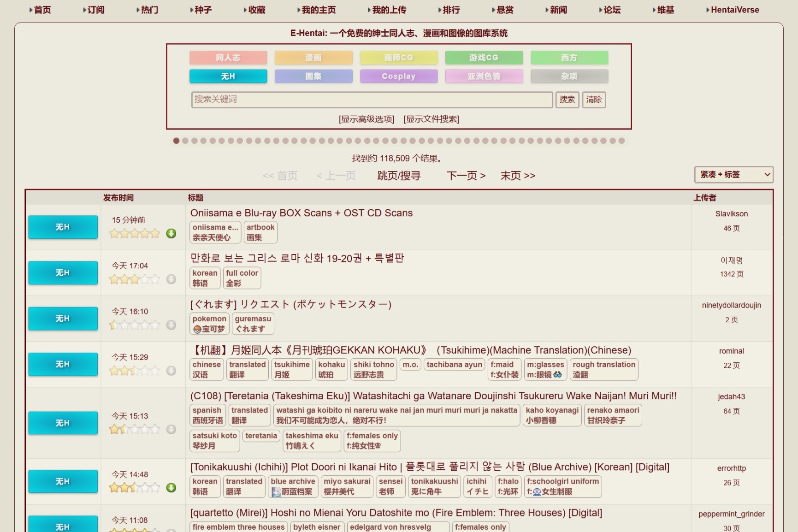Expand file search via 显示文件搜索
Viewport: 798px width, 532px height.
[x=432, y=119]
